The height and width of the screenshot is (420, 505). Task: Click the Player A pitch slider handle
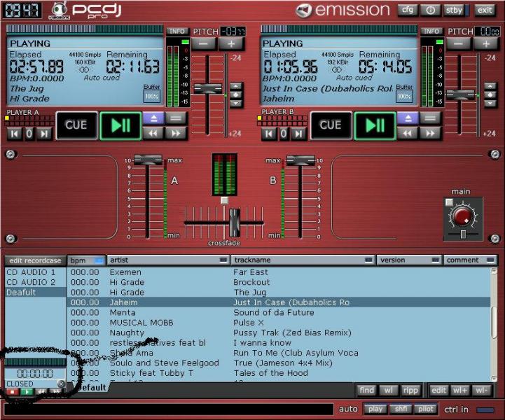[208, 88]
